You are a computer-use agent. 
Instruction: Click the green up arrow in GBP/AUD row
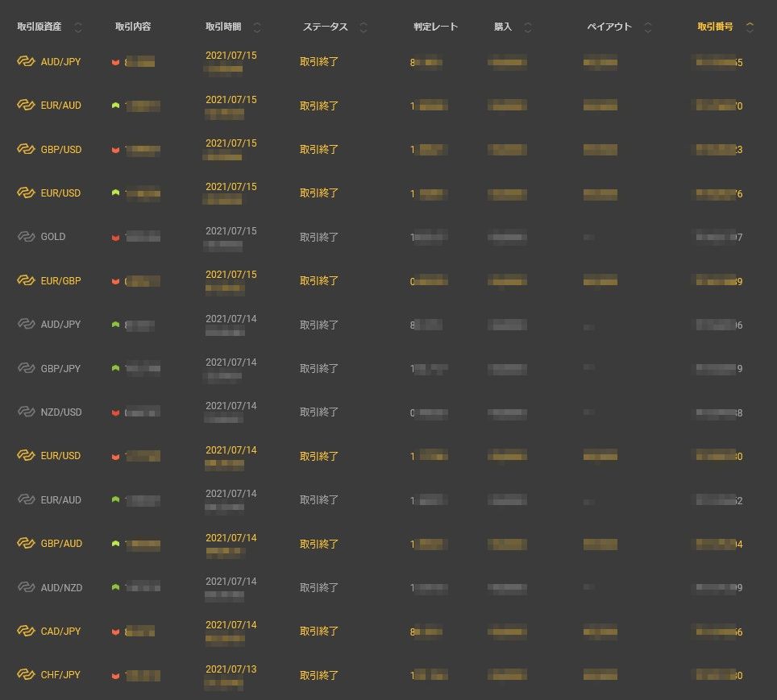click(x=115, y=544)
